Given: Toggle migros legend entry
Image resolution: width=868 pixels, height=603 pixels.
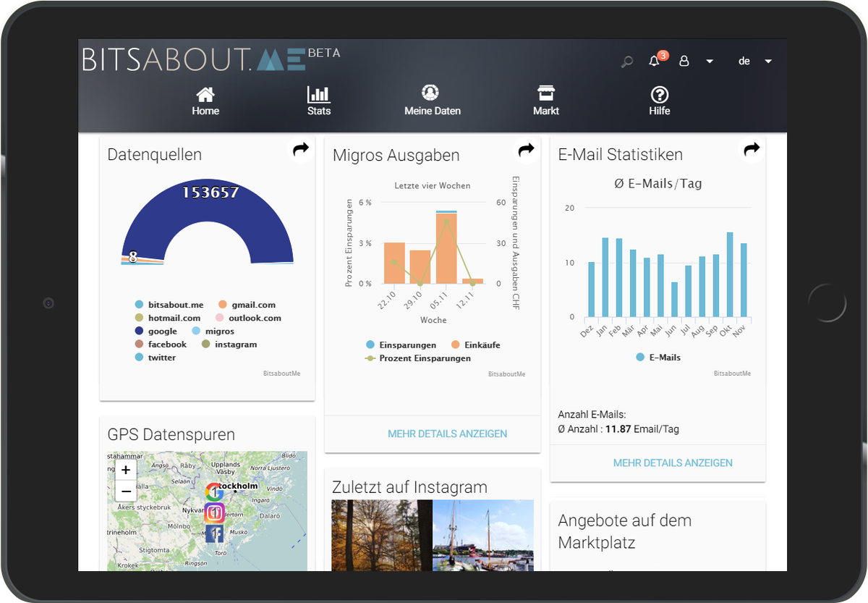Looking at the screenshot, I should click(x=213, y=331).
